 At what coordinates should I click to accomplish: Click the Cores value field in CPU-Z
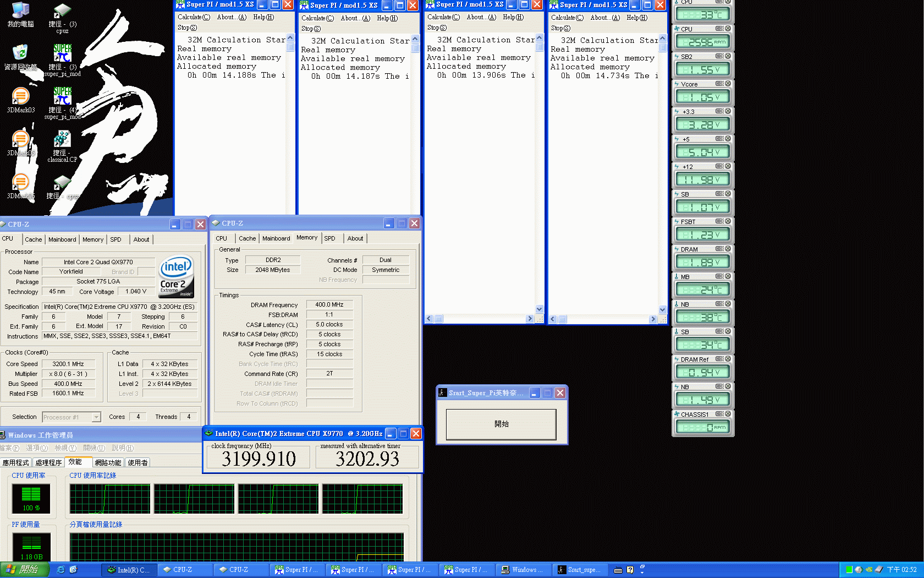point(138,417)
